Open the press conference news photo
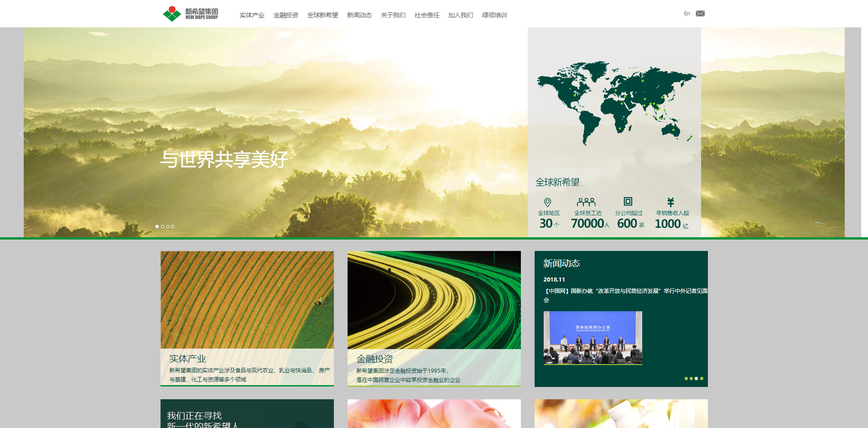868x428 pixels. click(x=593, y=338)
